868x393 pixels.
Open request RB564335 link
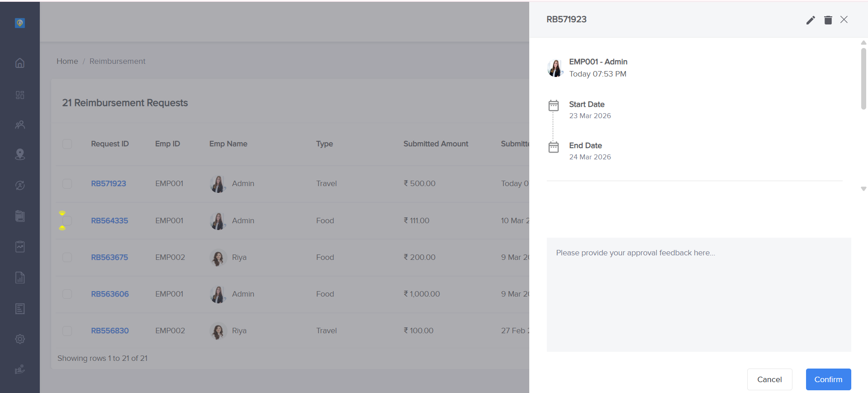tap(109, 220)
